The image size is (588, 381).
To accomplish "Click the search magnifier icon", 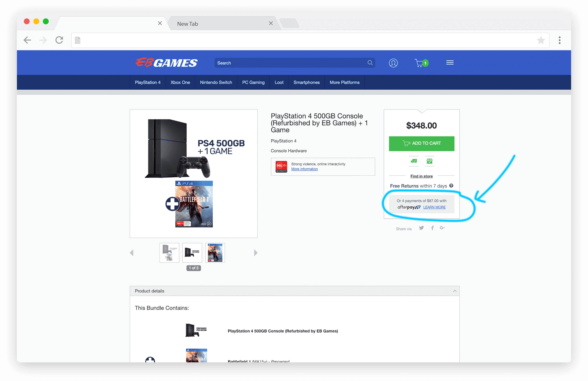I will tap(370, 63).
